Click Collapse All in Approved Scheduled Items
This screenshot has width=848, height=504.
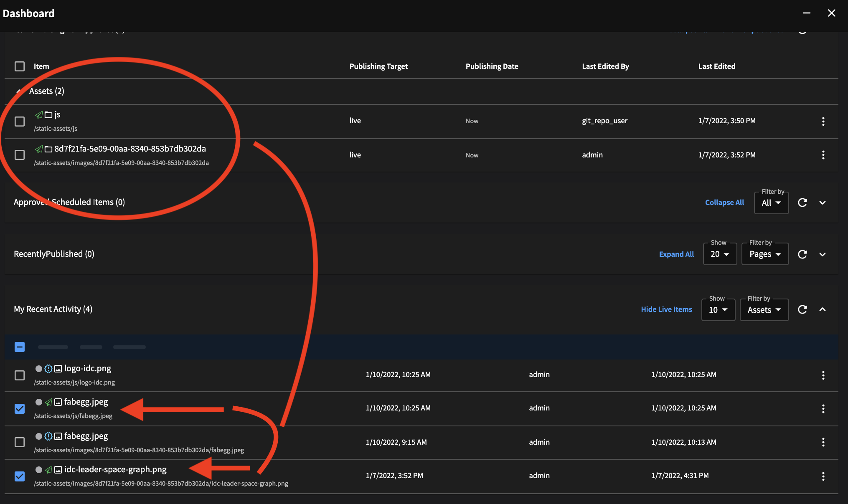click(724, 203)
